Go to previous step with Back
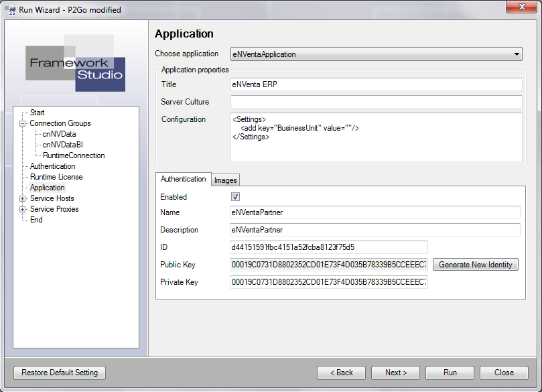This screenshot has width=542, height=392. pos(341,373)
